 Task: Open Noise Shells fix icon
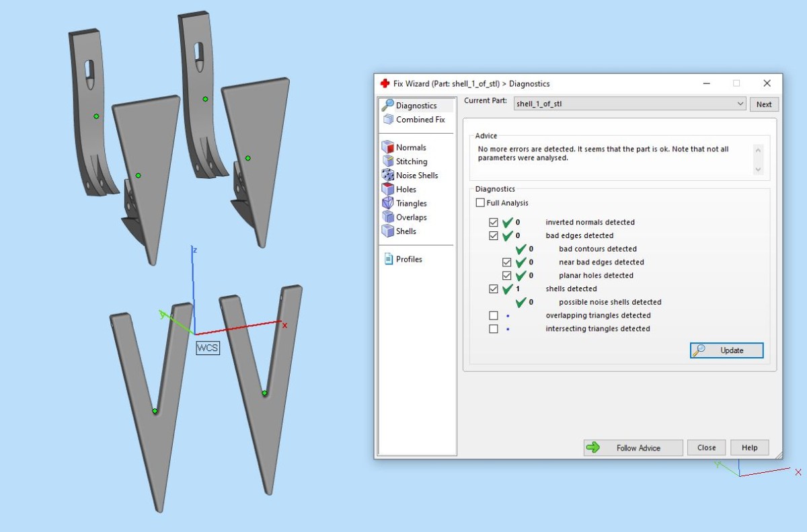pos(387,176)
